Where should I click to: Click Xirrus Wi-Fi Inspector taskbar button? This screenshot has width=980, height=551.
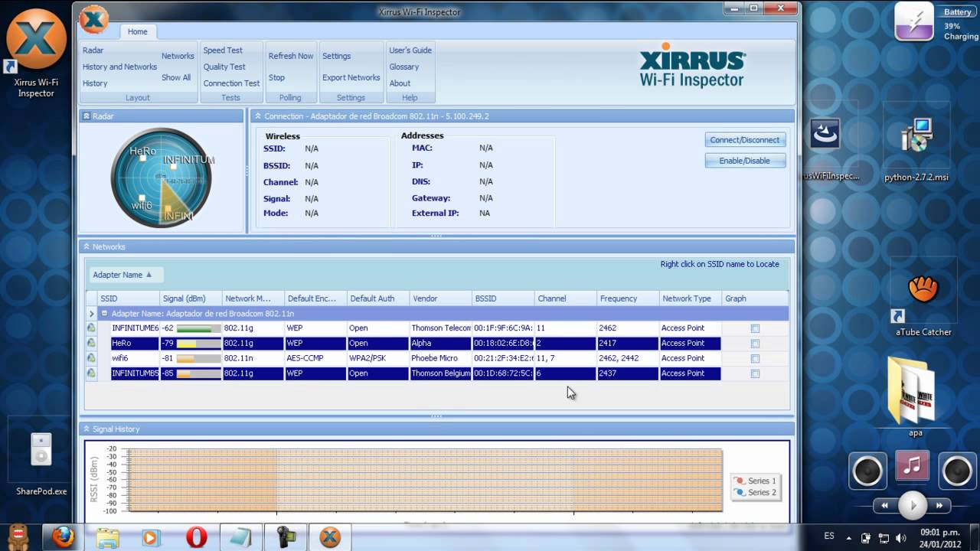click(330, 537)
